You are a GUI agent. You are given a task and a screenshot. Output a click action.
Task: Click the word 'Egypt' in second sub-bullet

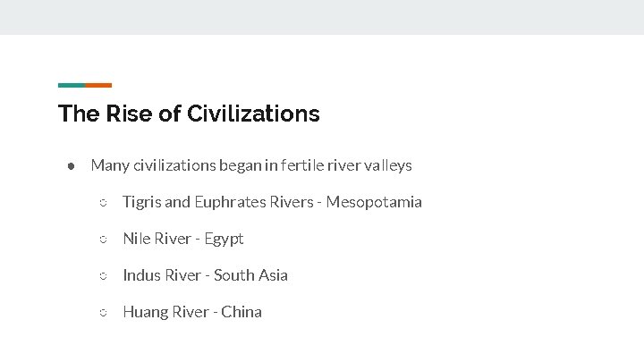224,239
